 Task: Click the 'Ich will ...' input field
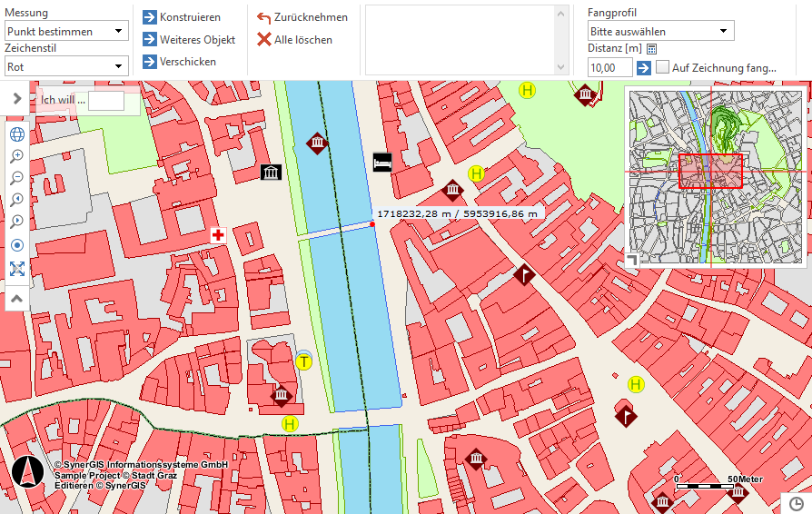coord(105,100)
